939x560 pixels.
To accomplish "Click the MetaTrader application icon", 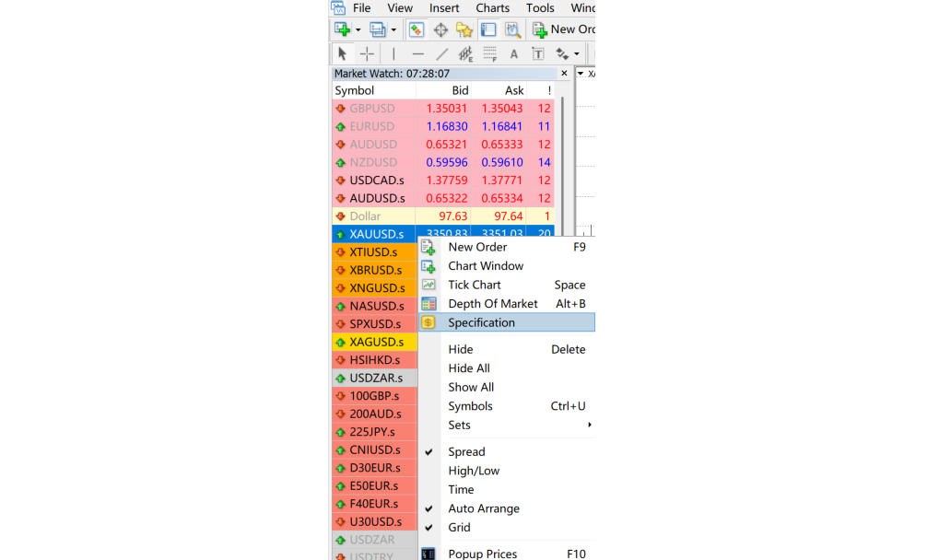I will (338, 7).
